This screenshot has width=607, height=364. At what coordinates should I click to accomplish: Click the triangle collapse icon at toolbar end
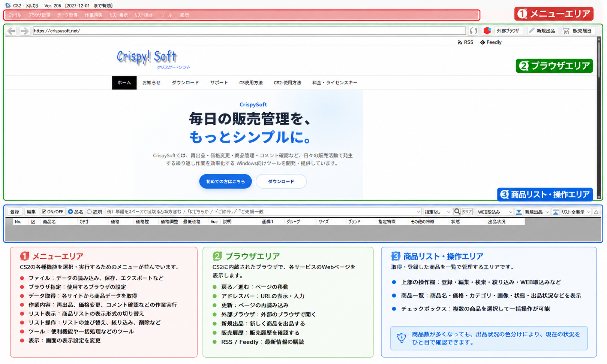[596, 212]
